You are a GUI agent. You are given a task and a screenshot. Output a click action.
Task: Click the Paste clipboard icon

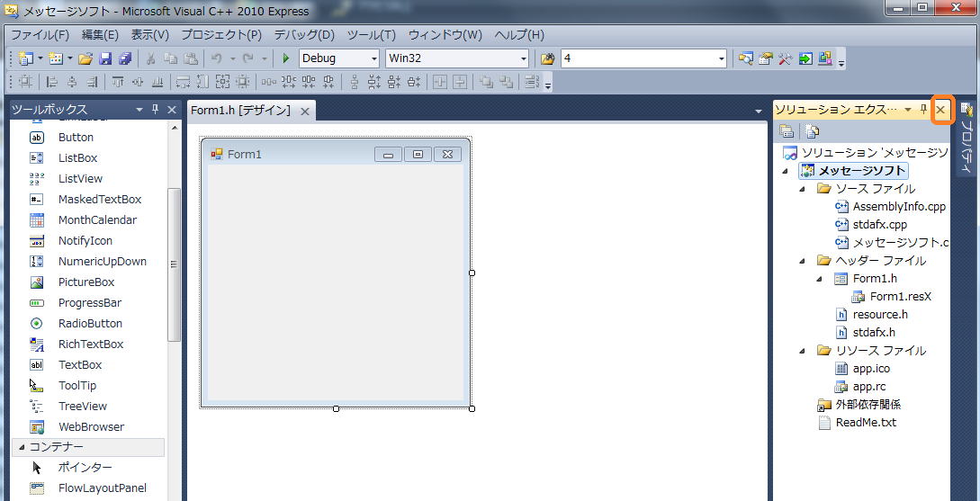click(191, 58)
